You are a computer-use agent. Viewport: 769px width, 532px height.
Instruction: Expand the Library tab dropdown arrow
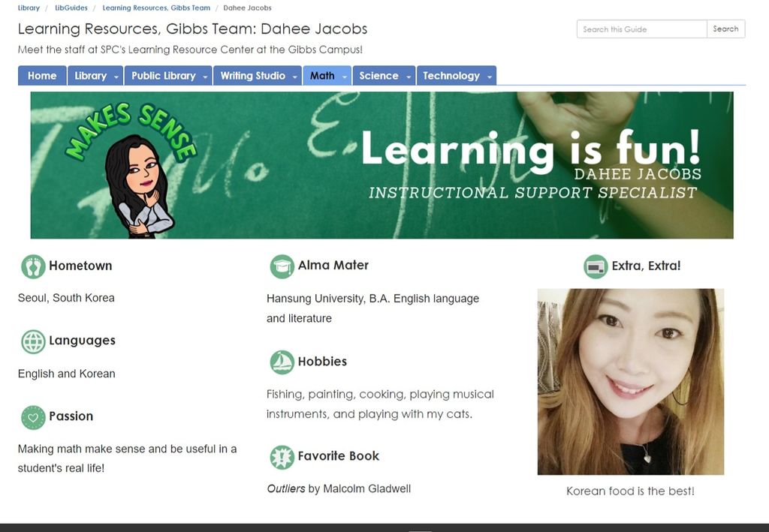click(116, 77)
